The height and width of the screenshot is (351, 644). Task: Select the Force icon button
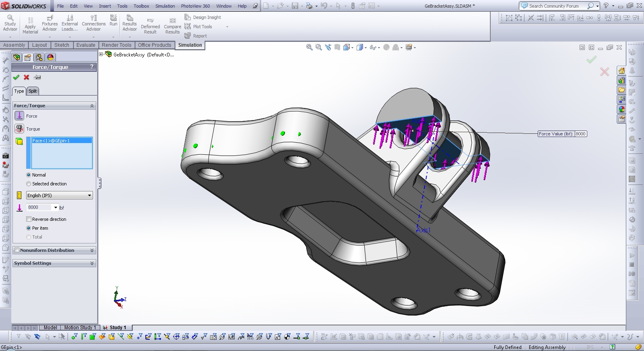pos(19,116)
